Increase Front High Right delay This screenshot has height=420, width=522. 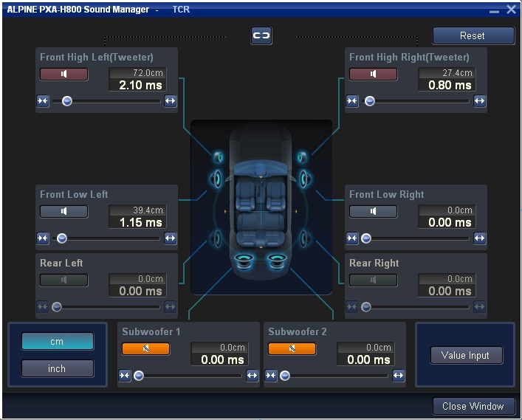coord(479,101)
